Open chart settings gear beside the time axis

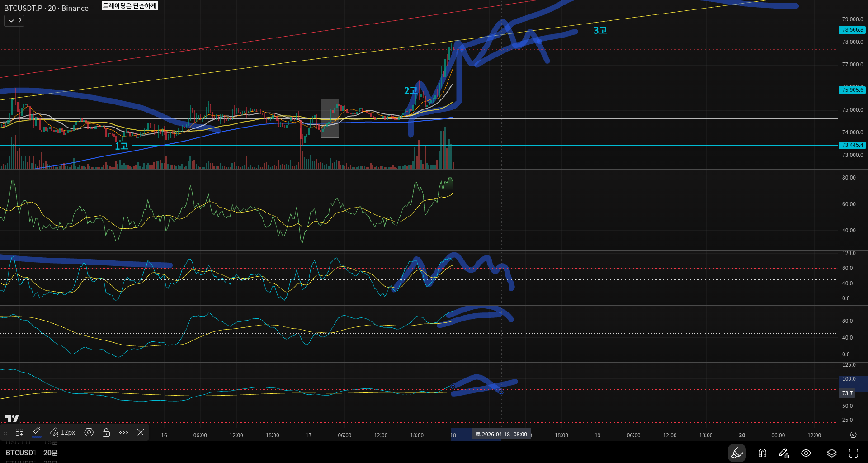point(853,435)
